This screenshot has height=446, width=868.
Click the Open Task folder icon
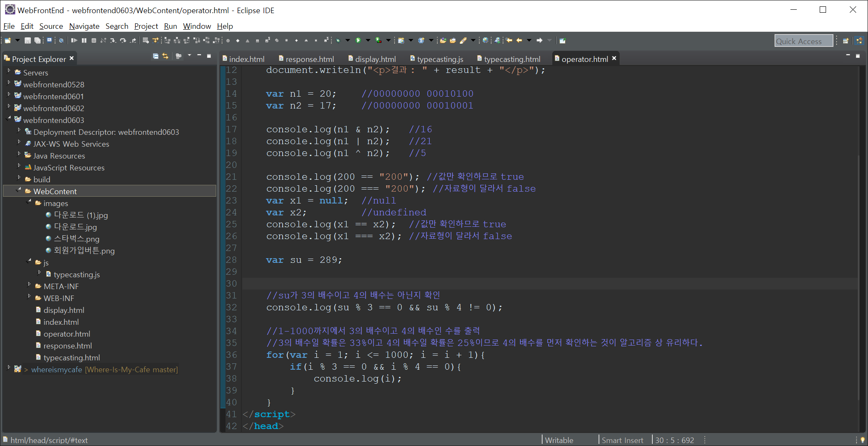click(x=453, y=41)
